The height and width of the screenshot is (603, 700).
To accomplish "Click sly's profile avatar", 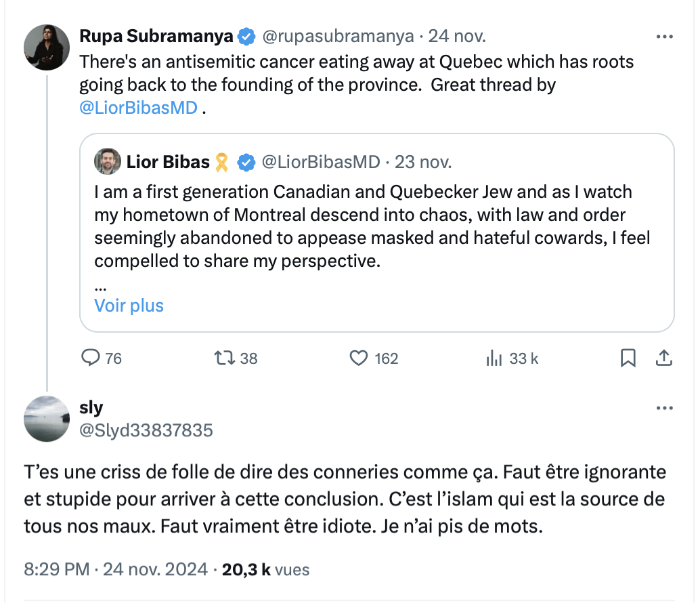I will click(47, 419).
